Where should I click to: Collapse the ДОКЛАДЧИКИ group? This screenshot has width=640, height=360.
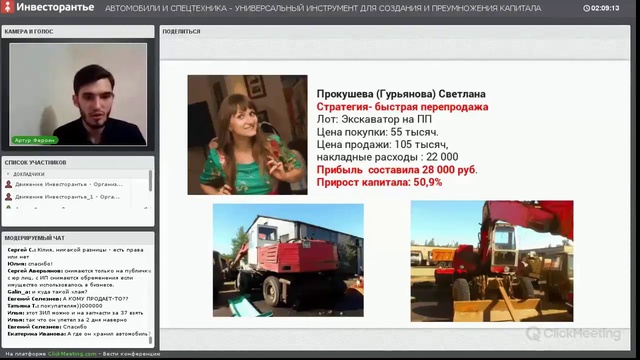[8, 174]
